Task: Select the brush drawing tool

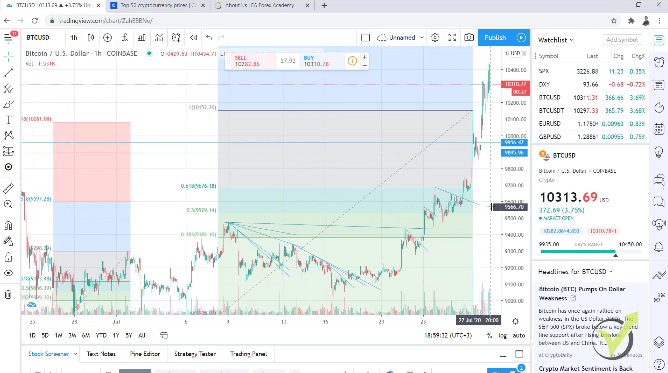Action: 8,104
